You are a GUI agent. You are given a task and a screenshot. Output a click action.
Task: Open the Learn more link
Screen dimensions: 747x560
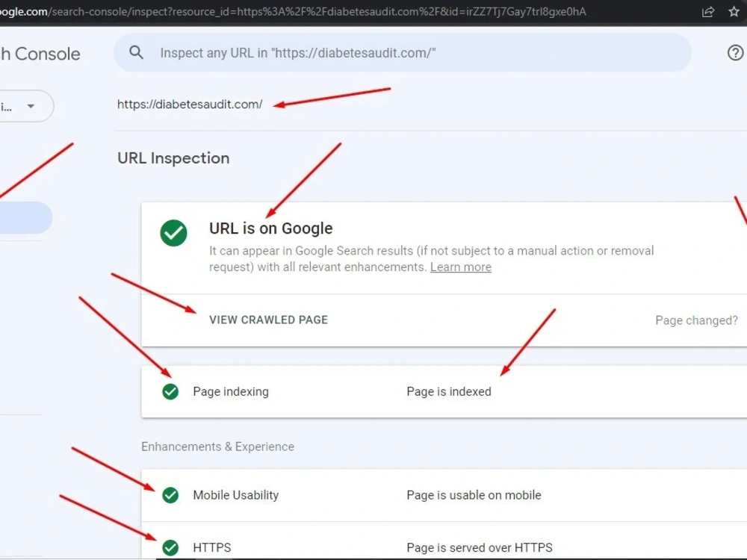coord(461,267)
